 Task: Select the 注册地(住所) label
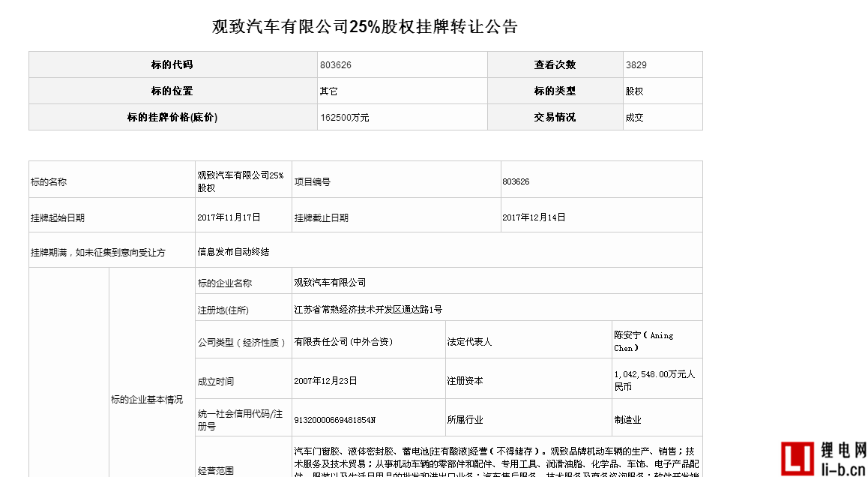(x=223, y=310)
